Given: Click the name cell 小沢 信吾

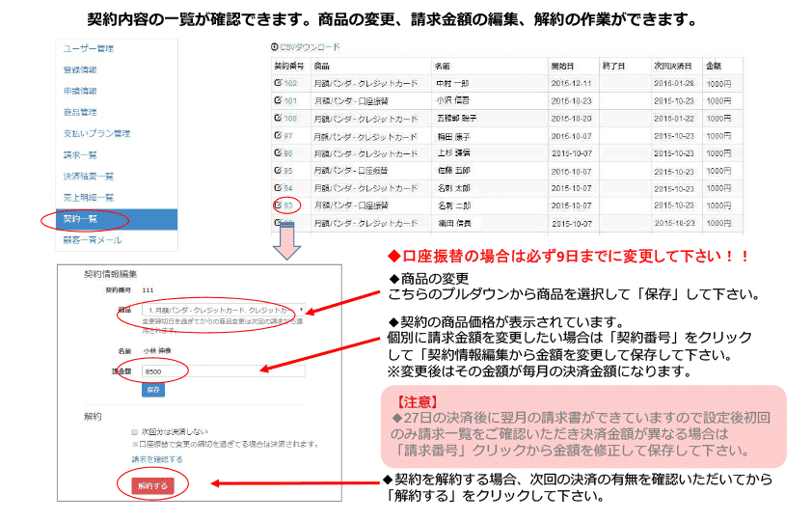Looking at the screenshot, I should (453, 100).
